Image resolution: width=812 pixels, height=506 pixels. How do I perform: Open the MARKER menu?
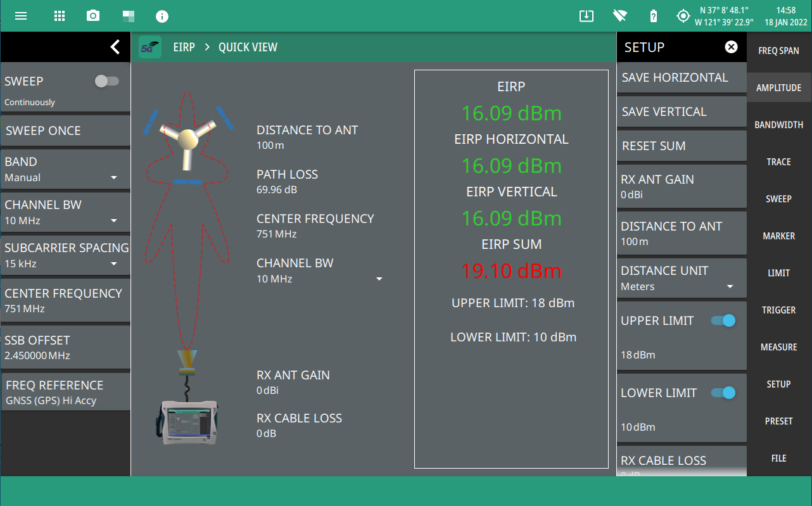pos(778,236)
